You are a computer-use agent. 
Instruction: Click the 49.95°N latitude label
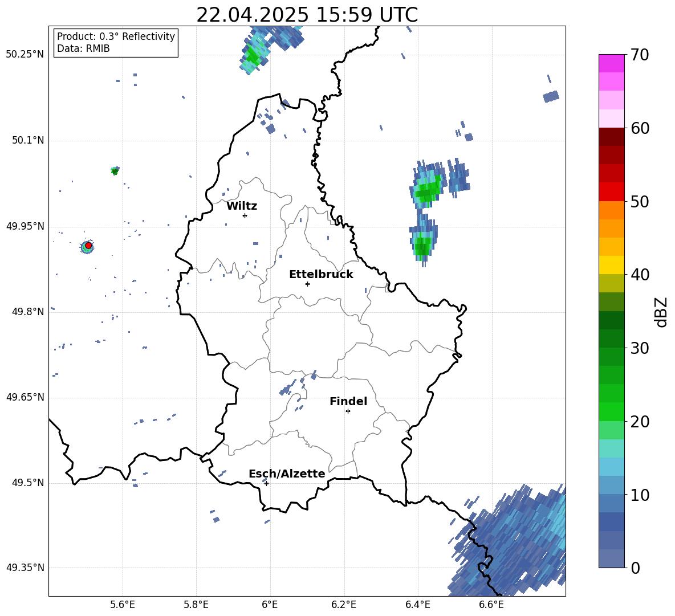pyautogui.click(x=25, y=226)
